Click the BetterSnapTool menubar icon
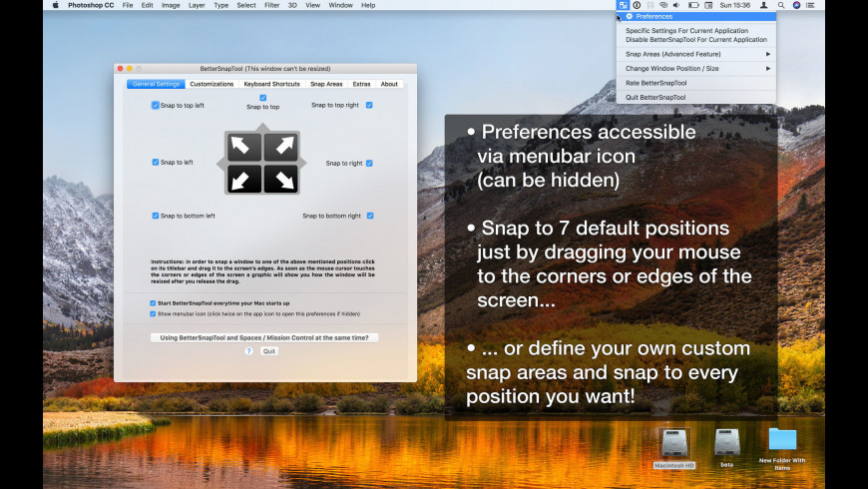The image size is (868, 489). [x=623, y=5]
